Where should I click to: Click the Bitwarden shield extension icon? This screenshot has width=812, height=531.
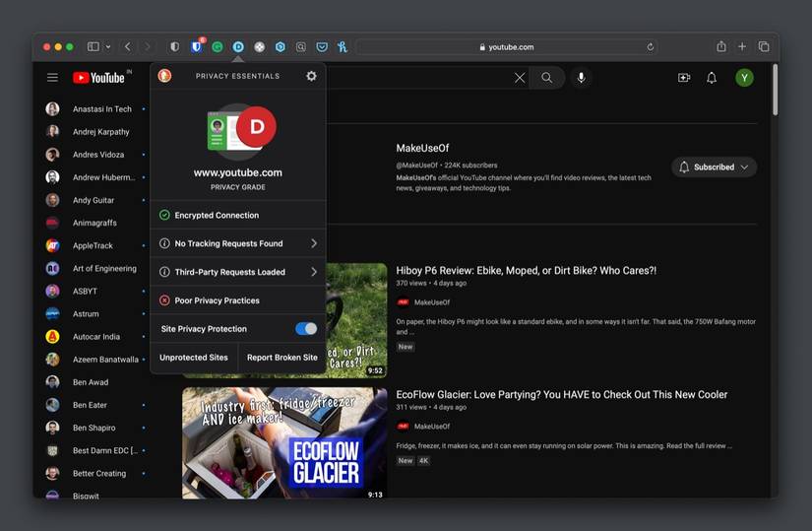pos(196,46)
